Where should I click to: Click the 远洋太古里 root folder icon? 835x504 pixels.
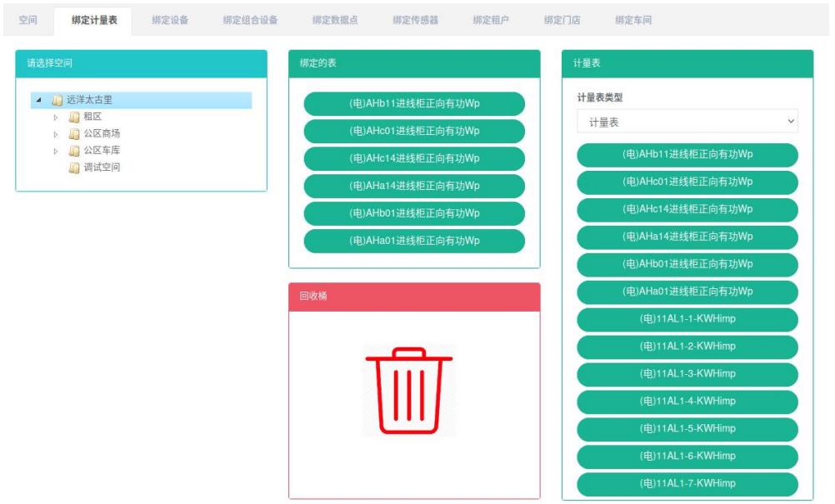tap(57, 101)
